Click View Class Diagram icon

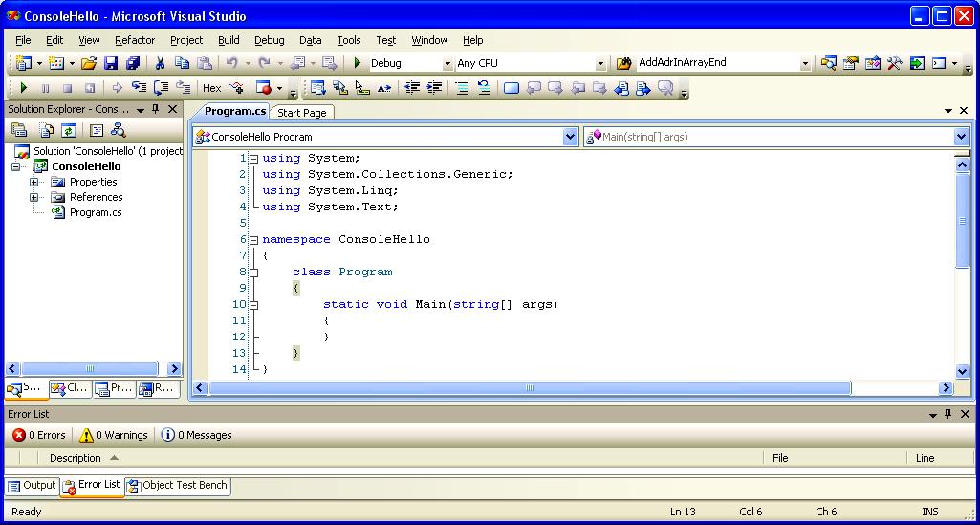[119, 130]
